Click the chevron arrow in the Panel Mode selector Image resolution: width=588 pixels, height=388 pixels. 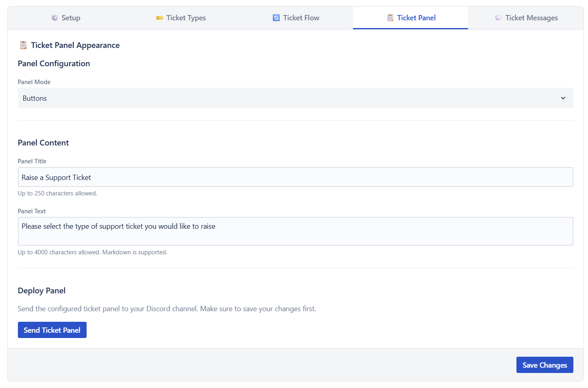pyautogui.click(x=563, y=98)
